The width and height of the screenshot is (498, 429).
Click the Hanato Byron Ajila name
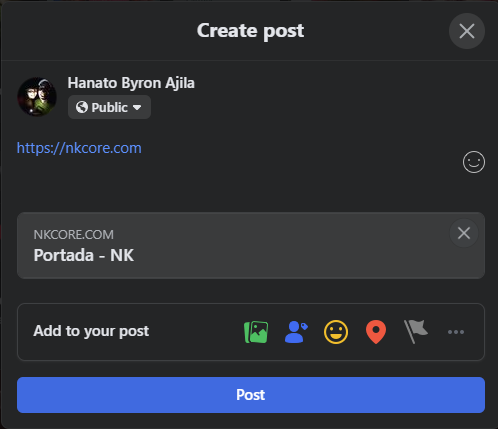pyautogui.click(x=131, y=83)
